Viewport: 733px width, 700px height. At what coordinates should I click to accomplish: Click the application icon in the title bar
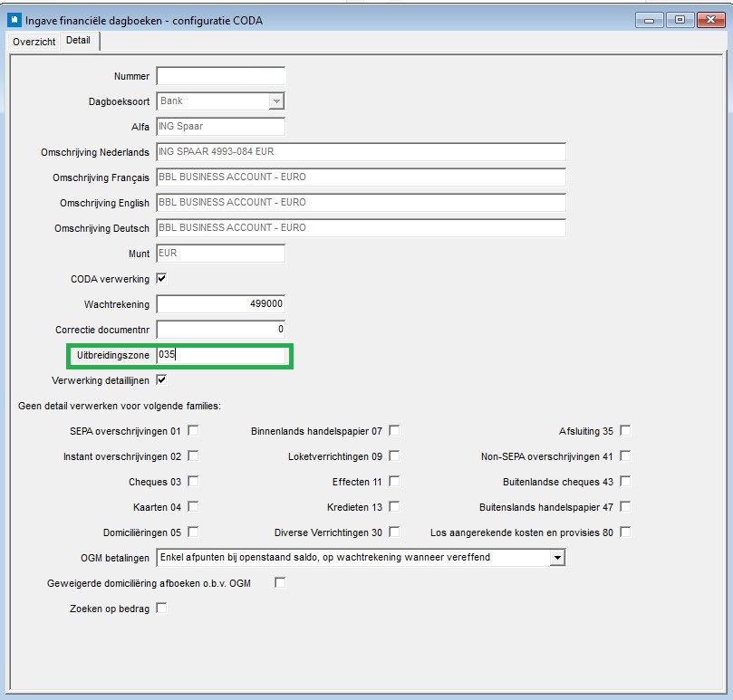tap(14, 19)
